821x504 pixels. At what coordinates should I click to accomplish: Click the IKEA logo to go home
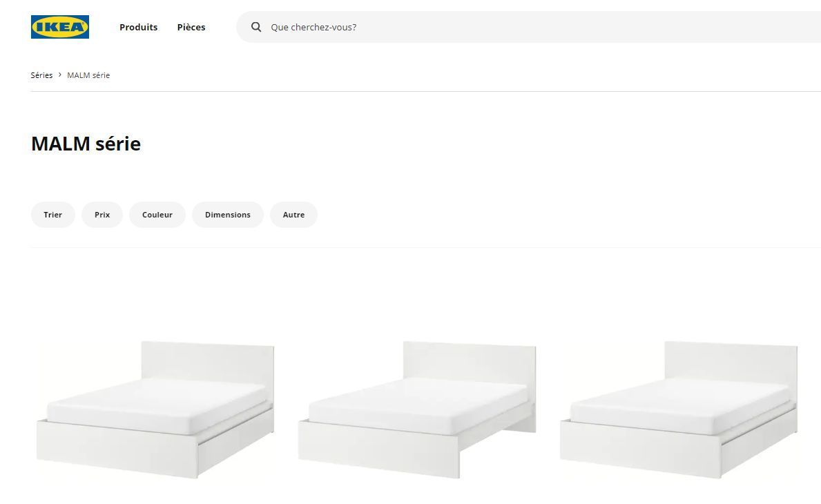point(60,27)
